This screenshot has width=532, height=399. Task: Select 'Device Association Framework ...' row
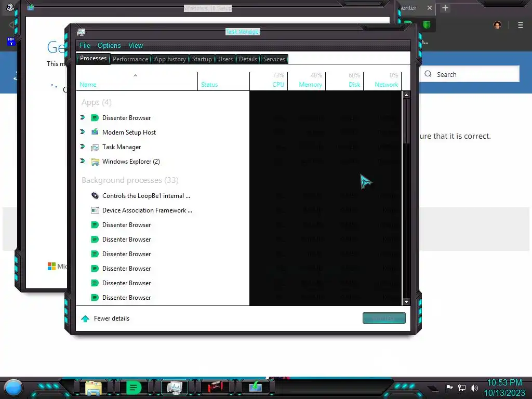[x=239, y=210]
